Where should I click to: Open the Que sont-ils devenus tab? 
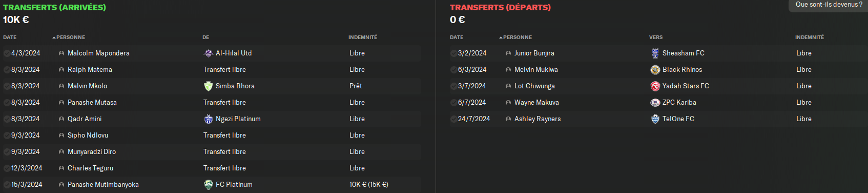click(x=829, y=5)
